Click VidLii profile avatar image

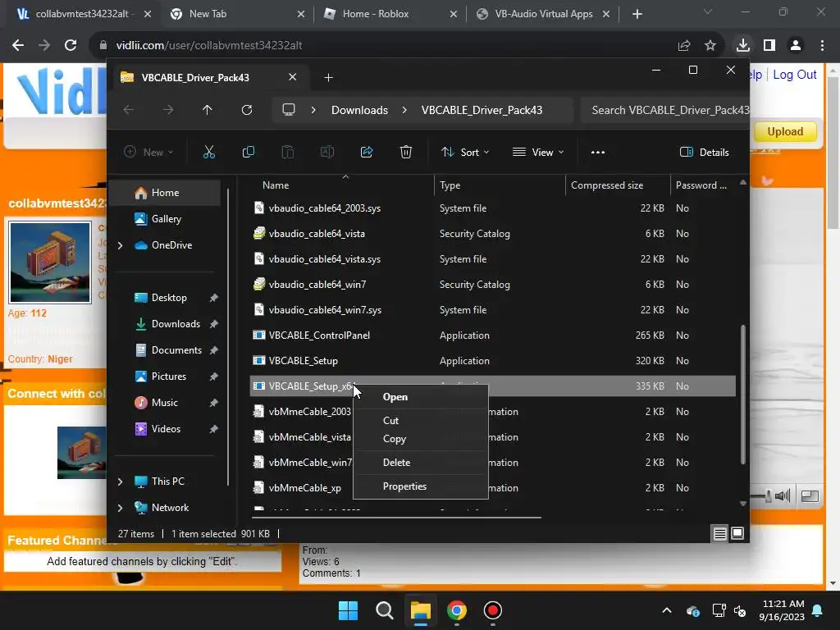click(50, 262)
